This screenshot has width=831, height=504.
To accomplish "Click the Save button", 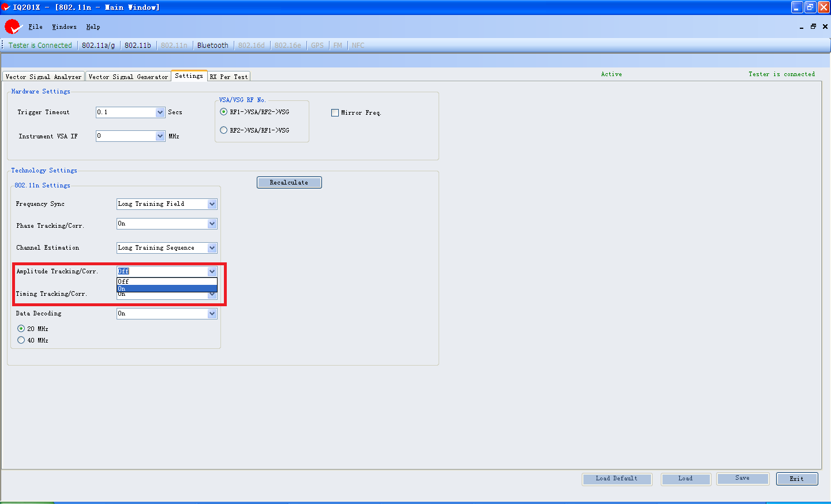I will (x=743, y=479).
